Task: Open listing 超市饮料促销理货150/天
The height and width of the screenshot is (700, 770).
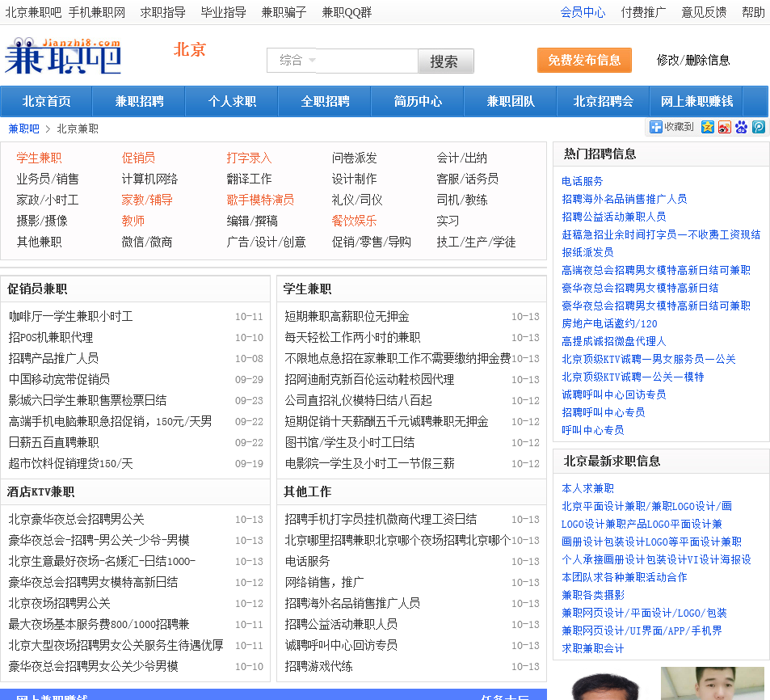Action: click(x=71, y=463)
